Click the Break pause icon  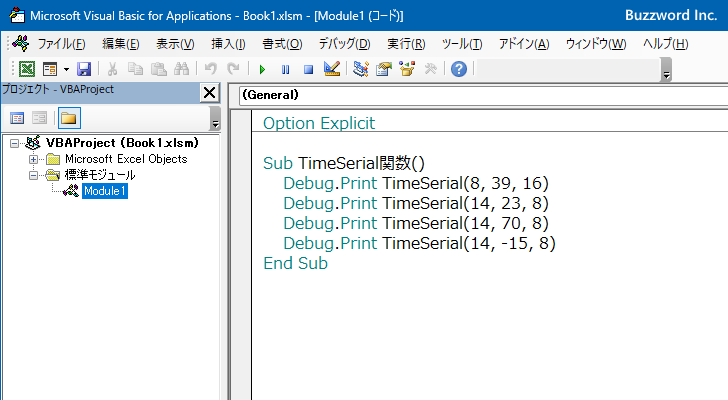click(x=285, y=70)
